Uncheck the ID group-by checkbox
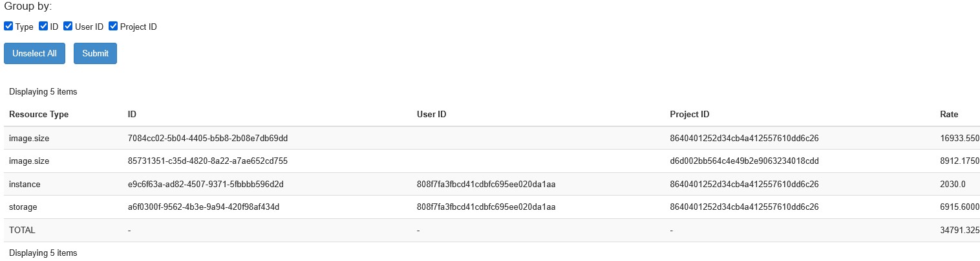 point(44,27)
